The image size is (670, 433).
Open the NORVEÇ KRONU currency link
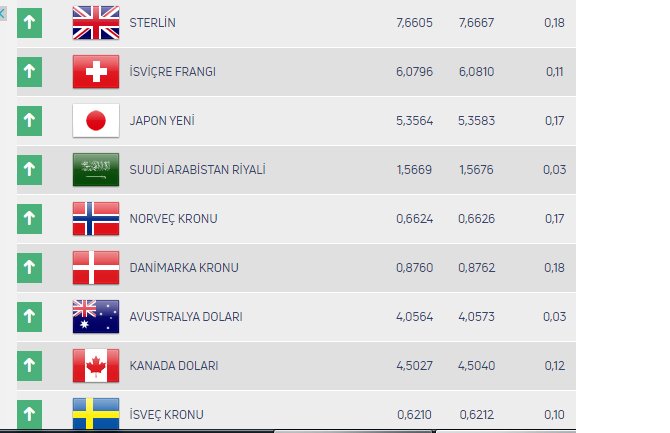[x=173, y=218]
